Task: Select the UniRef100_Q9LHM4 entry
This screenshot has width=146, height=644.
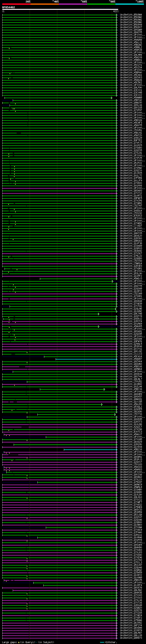Action: coord(131,55)
